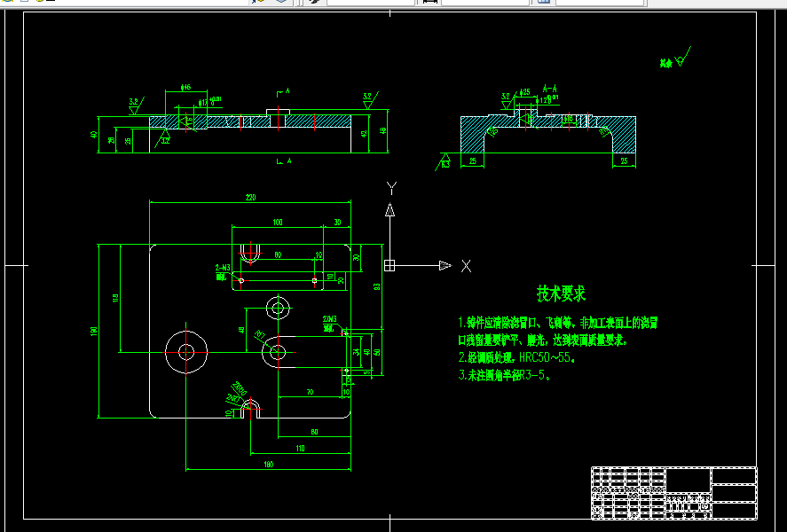Click the vertical 50 dimension text
Screen dimensions: 787x532
[377, 352]
